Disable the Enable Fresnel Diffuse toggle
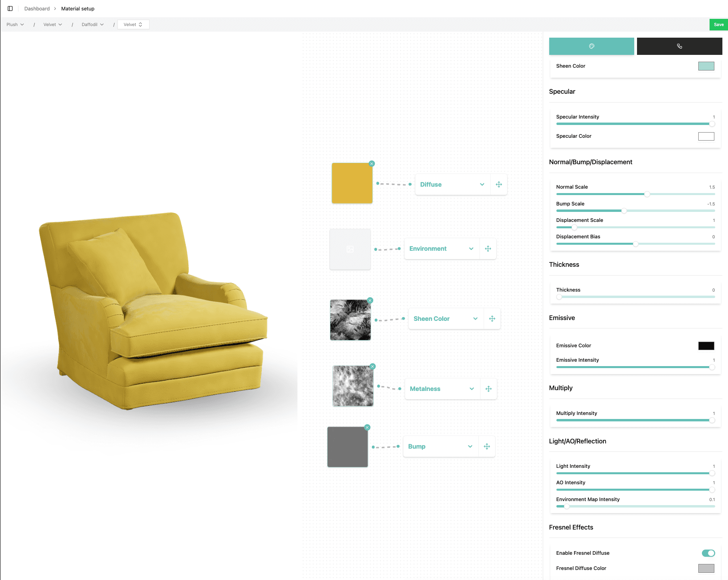Screen dimensions: 728x580 click(x=708, y=553)
